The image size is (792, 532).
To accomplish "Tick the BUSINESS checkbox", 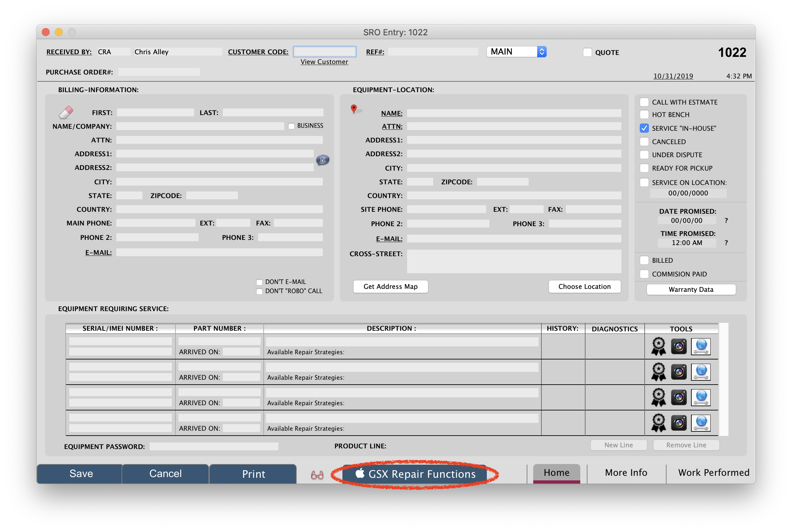I will pos(291,126).
